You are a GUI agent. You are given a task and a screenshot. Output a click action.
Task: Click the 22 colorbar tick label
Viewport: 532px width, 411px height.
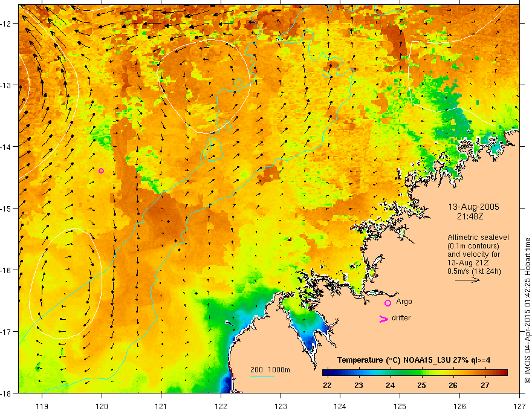[327, 385]
